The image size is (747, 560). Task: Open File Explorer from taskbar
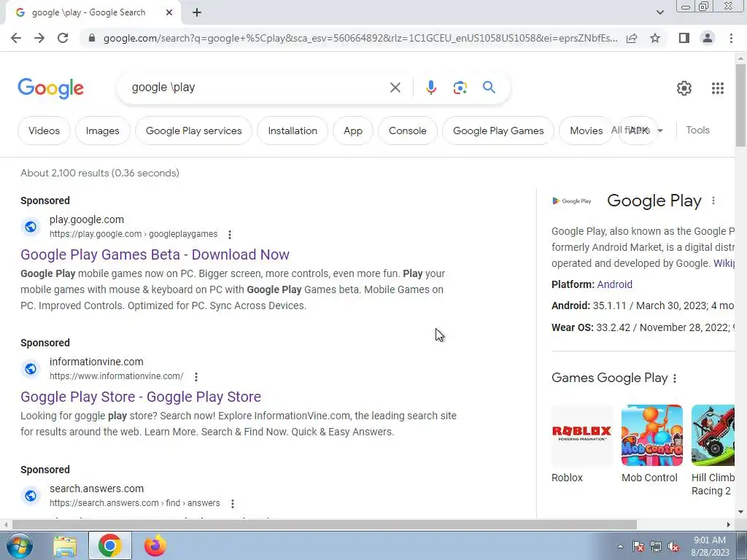tap(65, 545)
